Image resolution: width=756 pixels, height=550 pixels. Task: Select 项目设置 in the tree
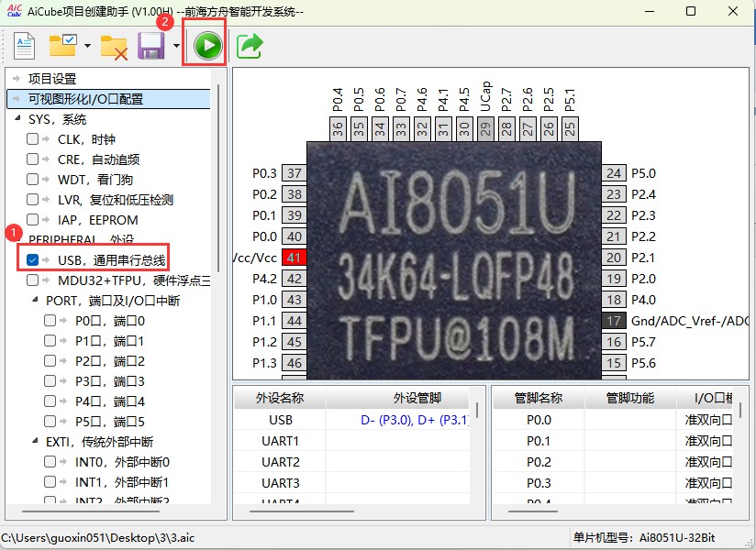click(52, 79)
